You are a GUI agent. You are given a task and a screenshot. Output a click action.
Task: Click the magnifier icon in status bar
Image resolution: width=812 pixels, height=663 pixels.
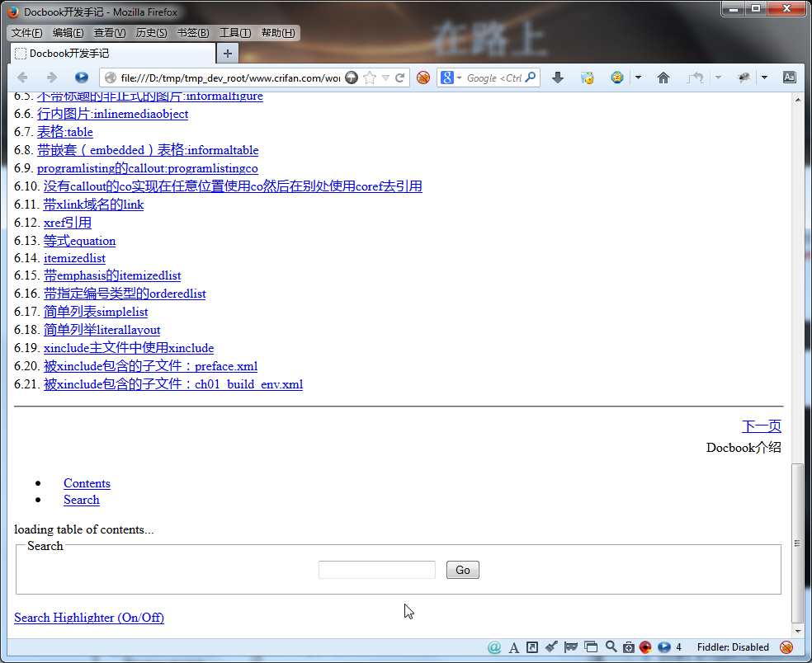tap(611, 647)
